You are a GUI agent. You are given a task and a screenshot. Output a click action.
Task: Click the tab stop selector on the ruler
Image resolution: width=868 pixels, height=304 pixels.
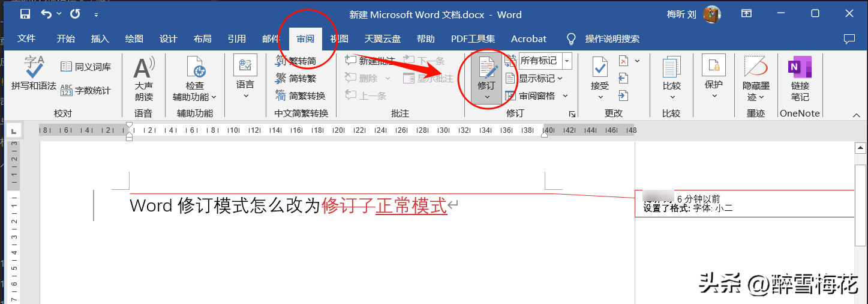point(13,130)
